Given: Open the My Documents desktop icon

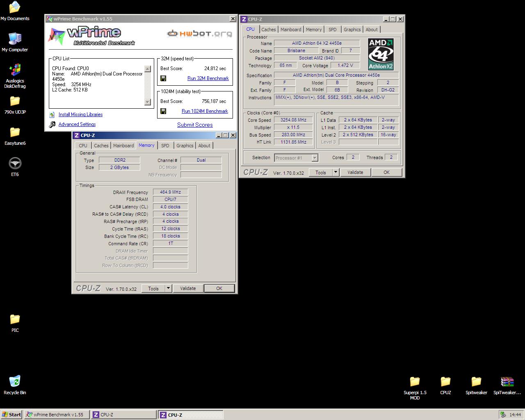Looking at the screenshot, I should click(x=15, y=11).
